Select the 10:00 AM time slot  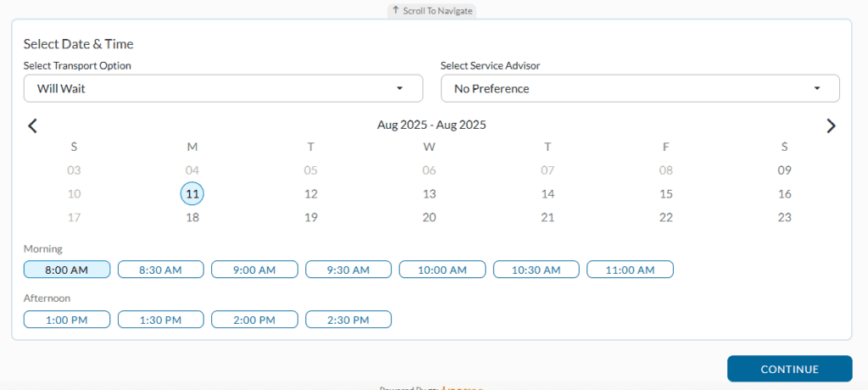[442, 270]
